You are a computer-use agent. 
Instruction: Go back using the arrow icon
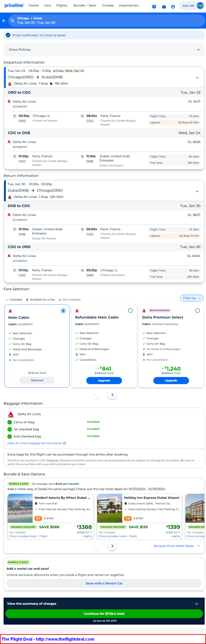[x=4, y=21]
